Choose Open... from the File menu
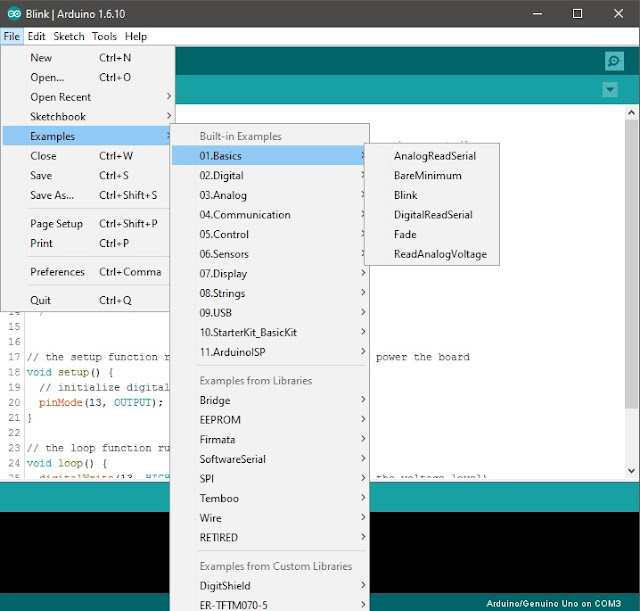This screenshot has height=611, width=640. point(86,77)
